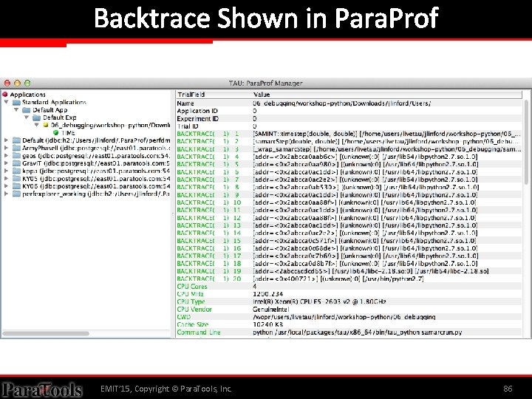Click the KY05 folder icon
The height and width of the screenshot is (399, 532).
(x=16, y=179)
